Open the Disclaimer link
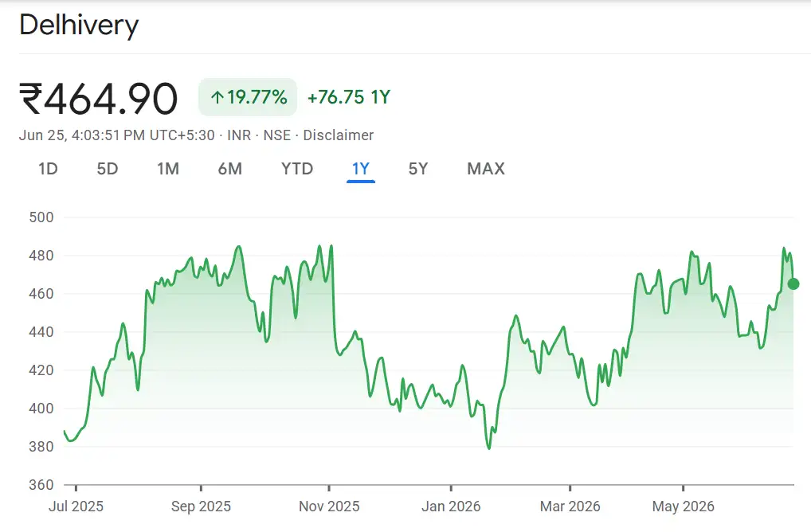This screenshot has width=811, height=532. [x=339, y=135]
